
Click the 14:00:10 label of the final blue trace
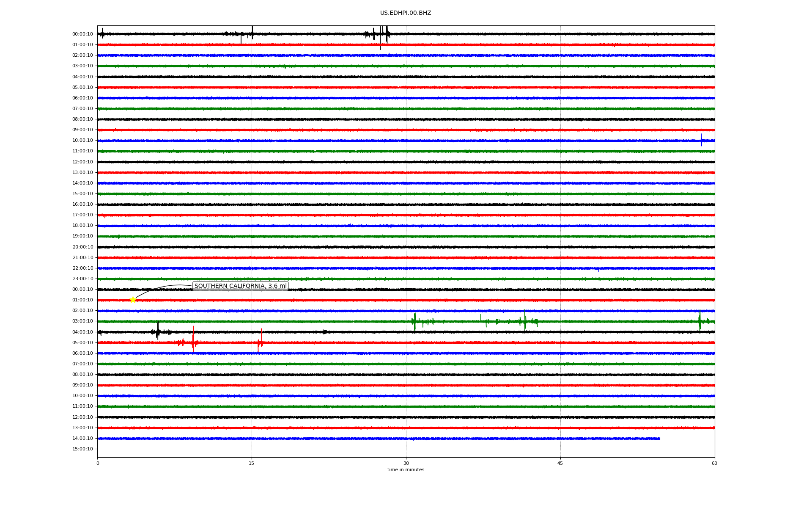pyautogui.click(x=82, y=439)
